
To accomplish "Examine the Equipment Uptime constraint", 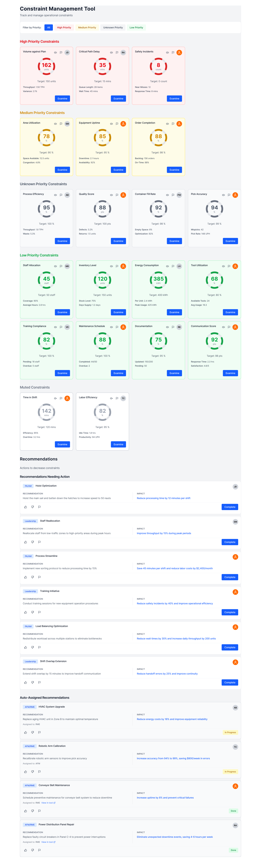I will (x=119, y=170).
